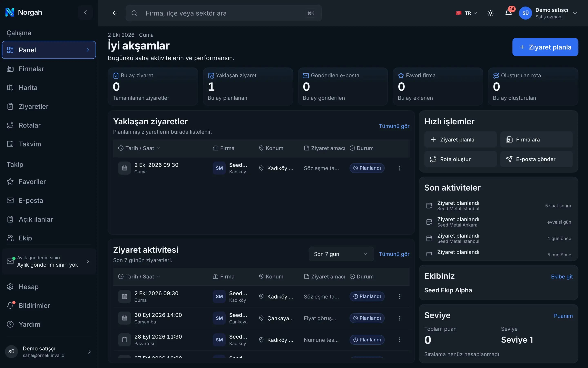Viewport: 588px width, 368px height.
Task: Open three-dot menu in Yaklaşan ziyaretler row
Action: click(399, 168)
